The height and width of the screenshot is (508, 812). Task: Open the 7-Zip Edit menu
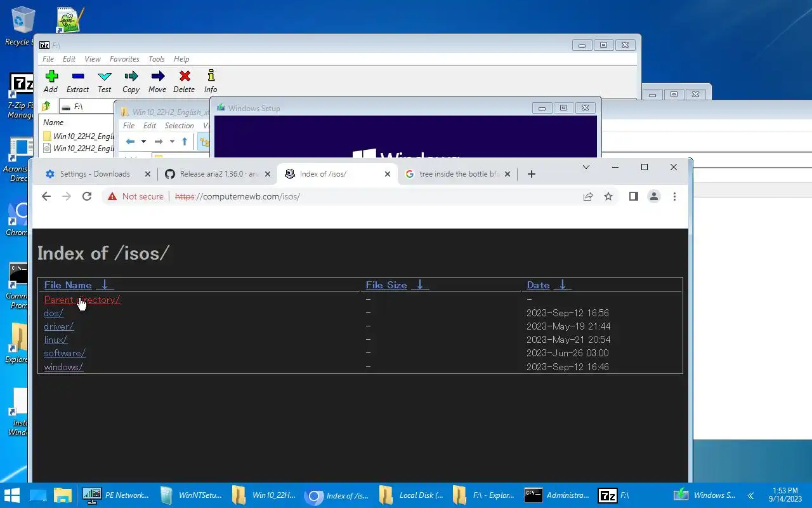click(x=69, y=59)
